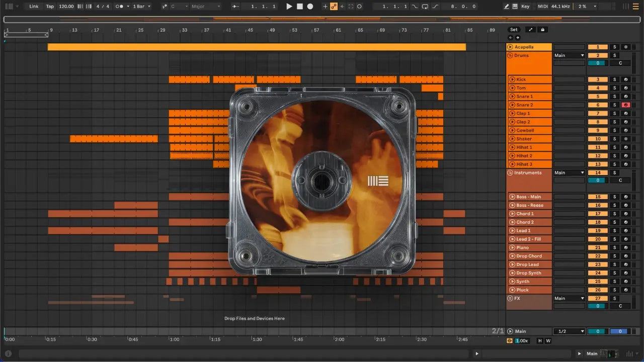Image resolution: width=644 pixels, height=362 pixels.
Task: Open the 1 Bar quantization dropdown
Action: click(141, 7)
